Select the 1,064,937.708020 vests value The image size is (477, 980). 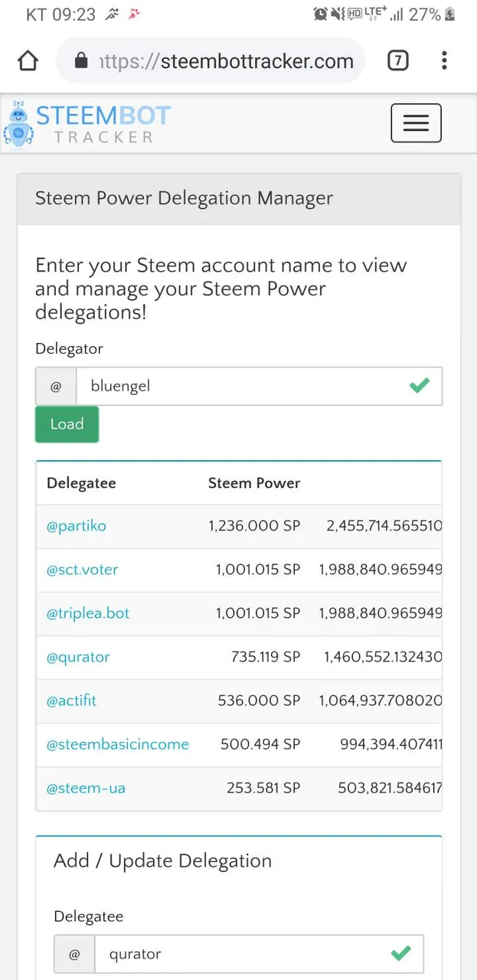tap(381, 701)
